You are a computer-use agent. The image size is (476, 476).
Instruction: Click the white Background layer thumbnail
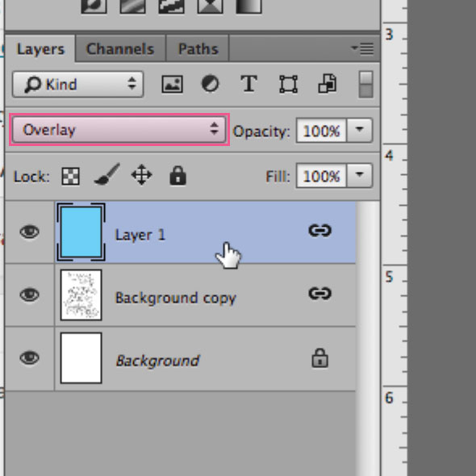tap(81, 357)
